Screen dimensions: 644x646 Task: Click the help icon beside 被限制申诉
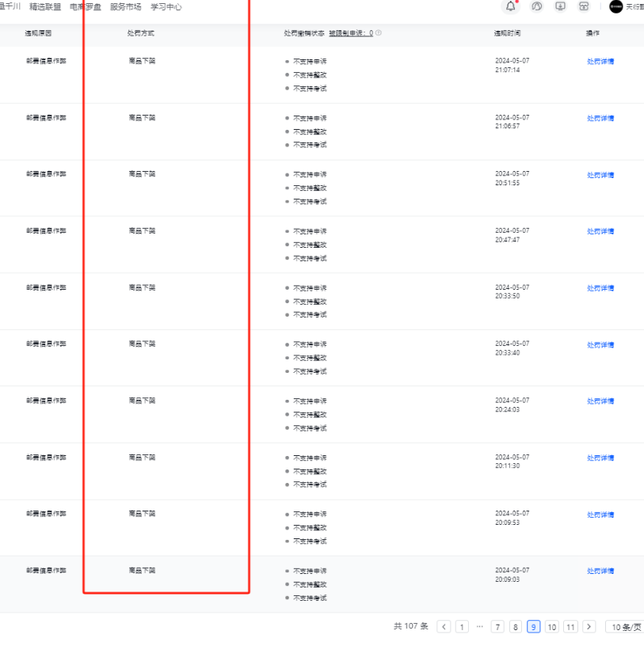click(379, 33)
